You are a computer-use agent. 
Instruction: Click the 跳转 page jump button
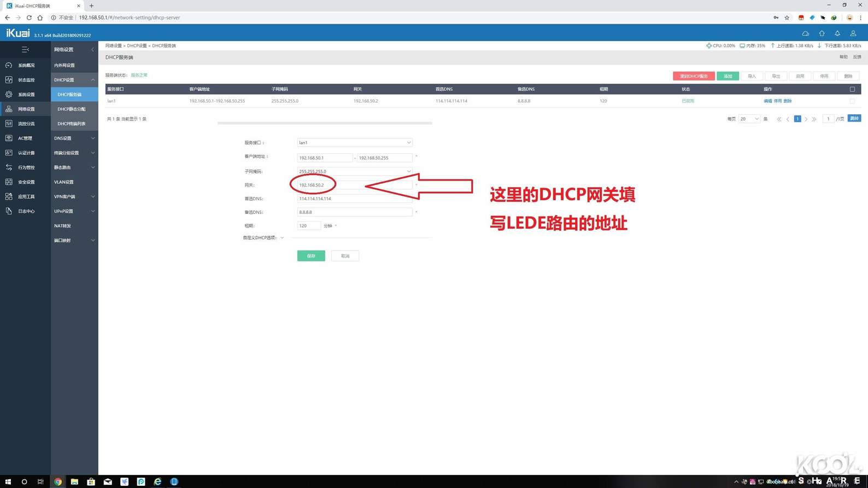point(854,119)
